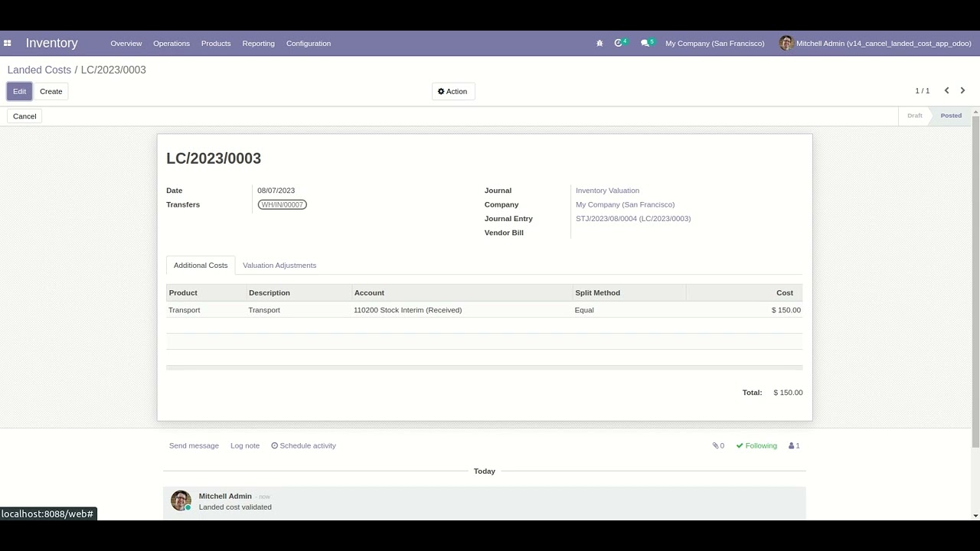
Task: Go to next record arrow
Action: click(x=962, y=91)
